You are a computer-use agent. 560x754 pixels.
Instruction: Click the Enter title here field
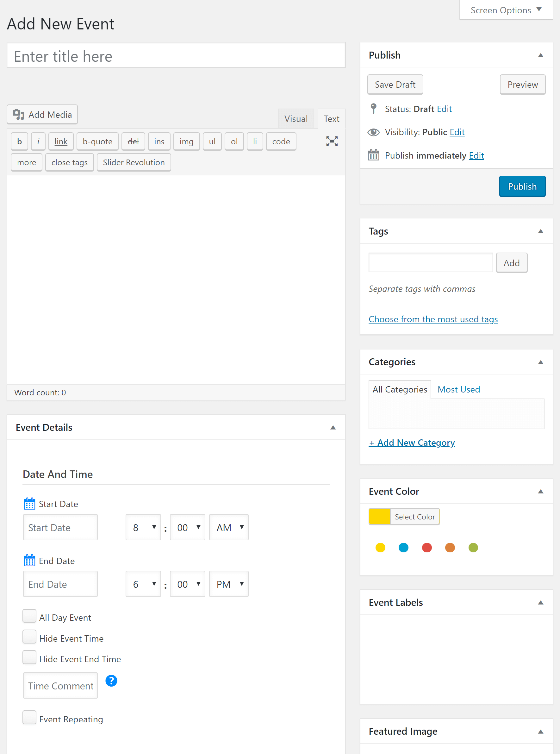pyautogui.click(x=176, y=56)
